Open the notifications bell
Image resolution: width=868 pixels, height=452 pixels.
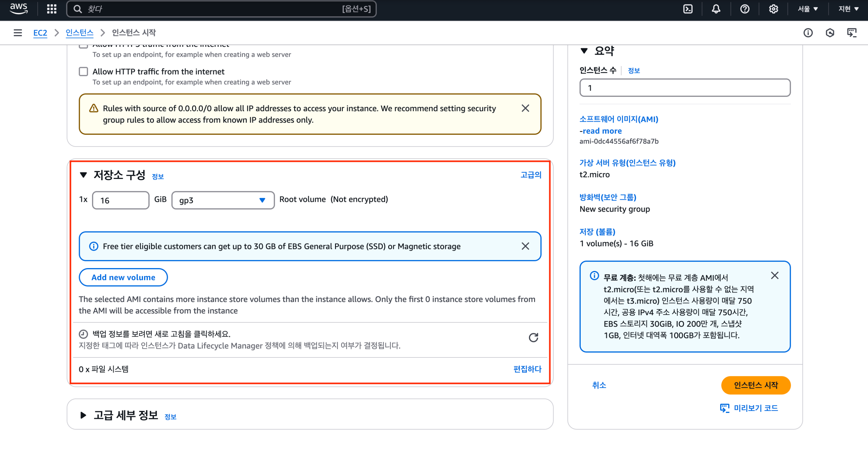[716, 9]
